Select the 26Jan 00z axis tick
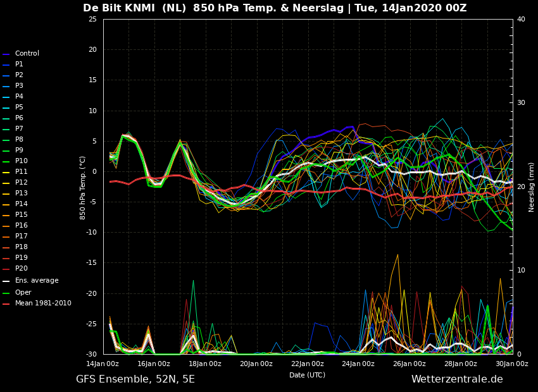538x392 pixels. point(410,364)
